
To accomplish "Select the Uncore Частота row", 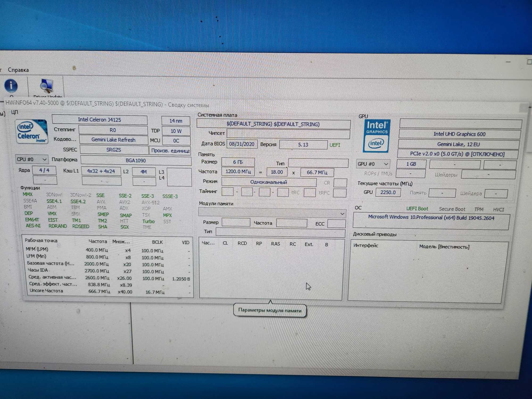I will (x=110, y=291).
